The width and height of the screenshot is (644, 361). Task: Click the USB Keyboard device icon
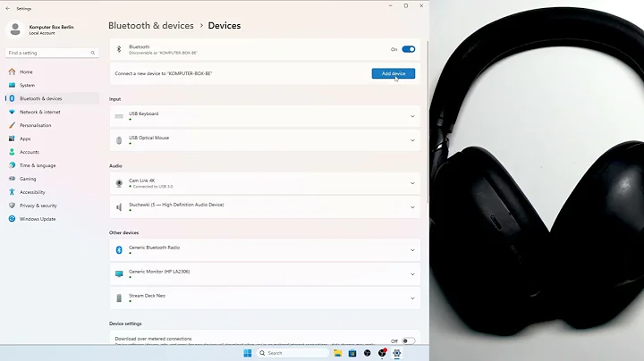(119, 116)
